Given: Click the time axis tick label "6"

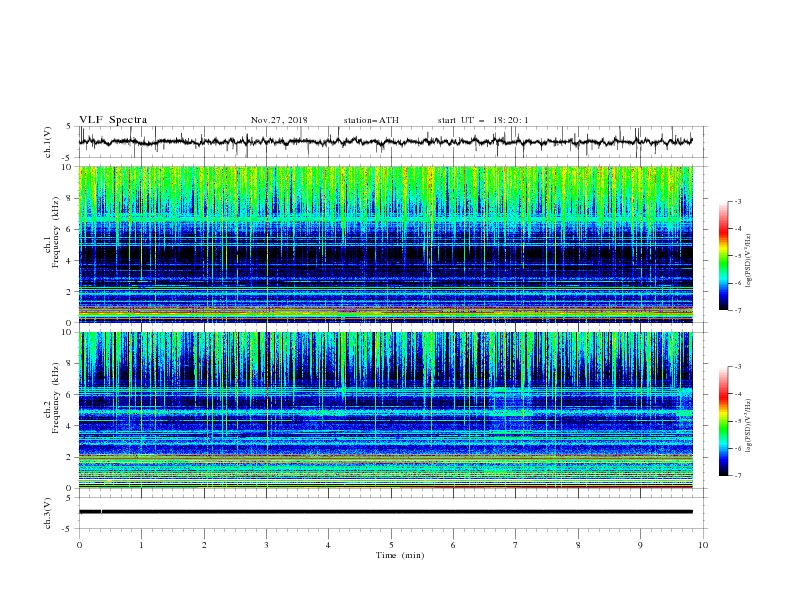Looking at the screenshot, I should [453, 545].
